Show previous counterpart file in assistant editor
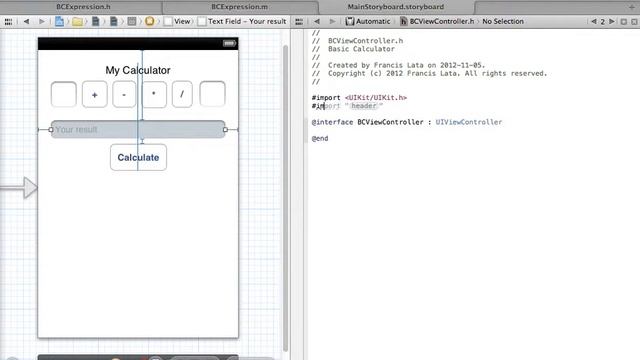The image size is (640, 360). [x=594, y=22]
